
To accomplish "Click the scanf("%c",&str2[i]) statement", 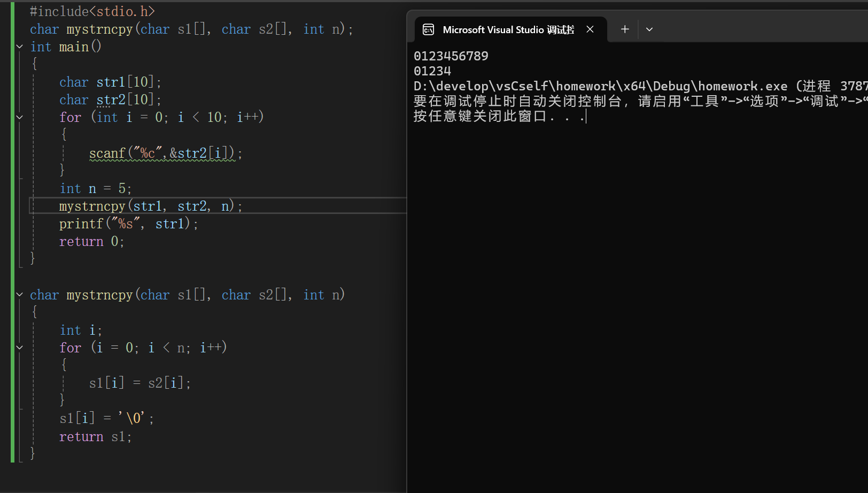I will click(166, 153).
